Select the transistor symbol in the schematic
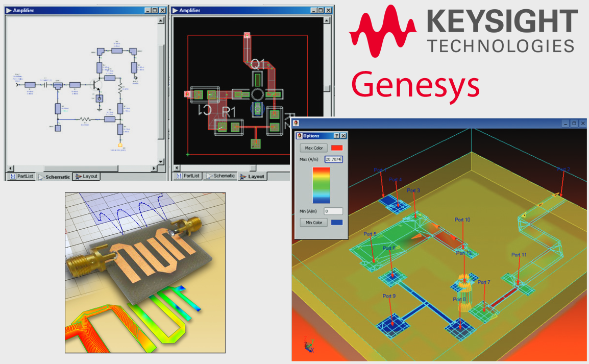This screenshot has height=364, width=589. (x=97, y=85)
